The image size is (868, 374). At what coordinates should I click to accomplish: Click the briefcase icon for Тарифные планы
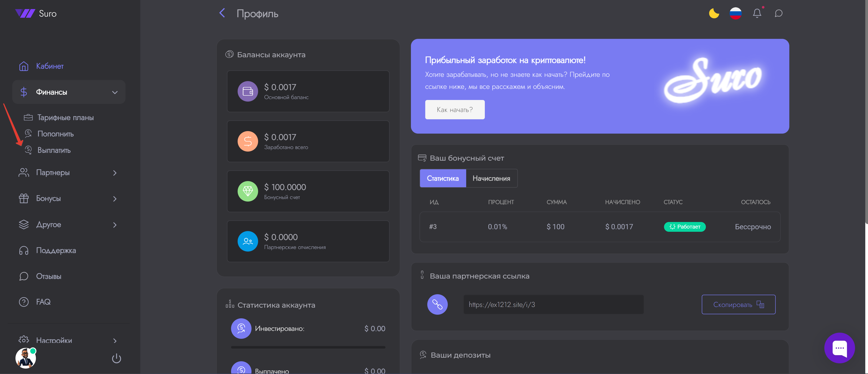pyautogui.click(x=28, y=117)
